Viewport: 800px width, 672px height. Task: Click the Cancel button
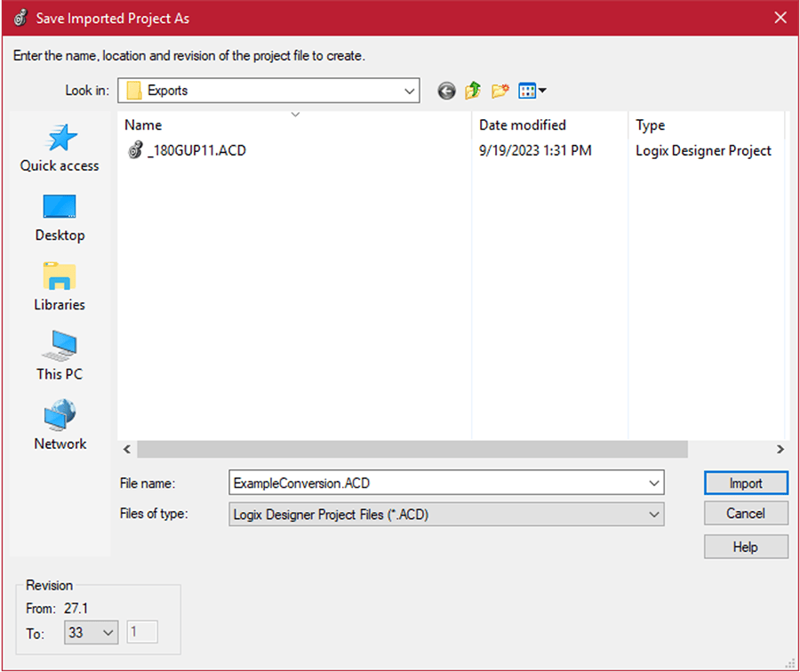(x=746, y=513)
